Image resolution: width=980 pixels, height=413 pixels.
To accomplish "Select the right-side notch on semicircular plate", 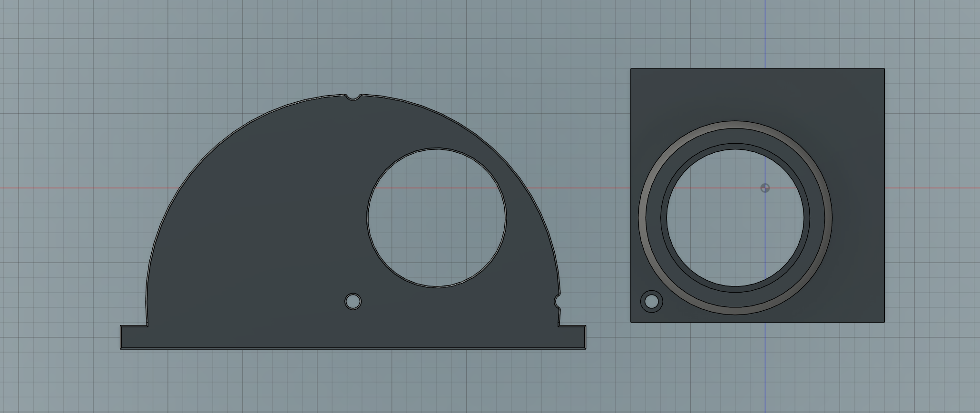I will (x=558, y=302).
